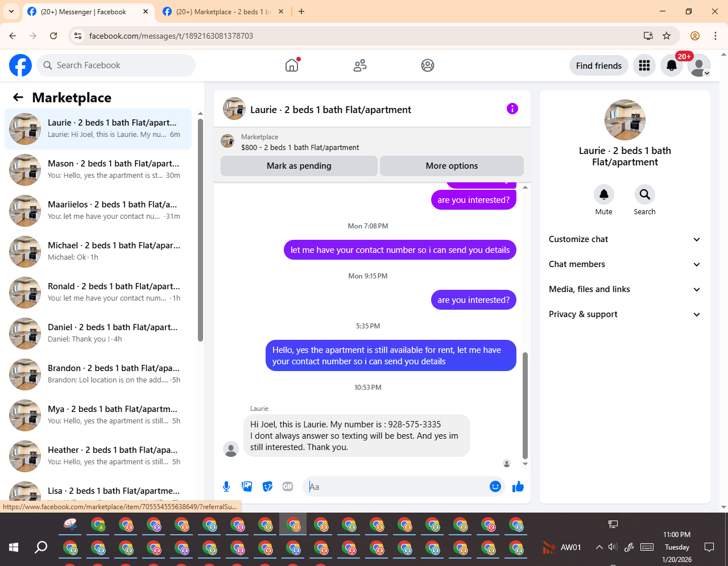Open the Groups icon in top navigation
Image resolution: width=728 pixels, height=566 pixels.
428,65
